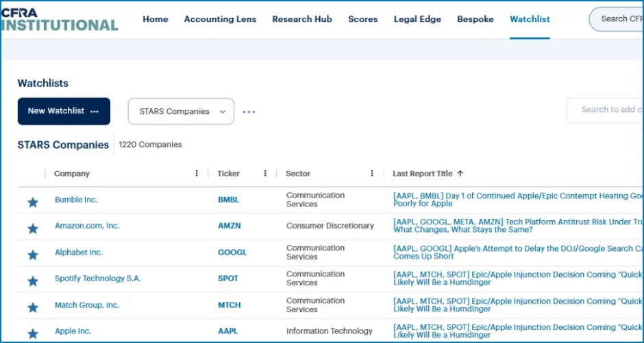Toggle the star for Apple Inc.
This screenshot has height=343, width=644.
tap(33, 333)
